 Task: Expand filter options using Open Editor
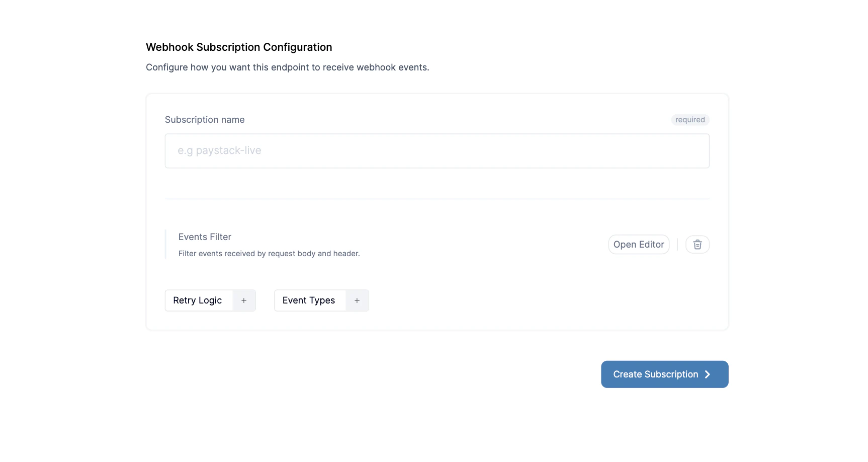(x=638, y=244)
